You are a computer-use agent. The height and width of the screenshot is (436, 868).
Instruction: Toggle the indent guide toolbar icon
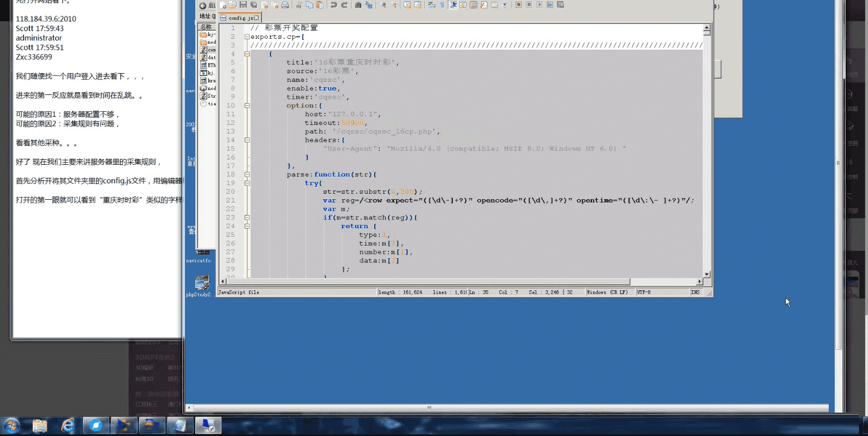453,5
